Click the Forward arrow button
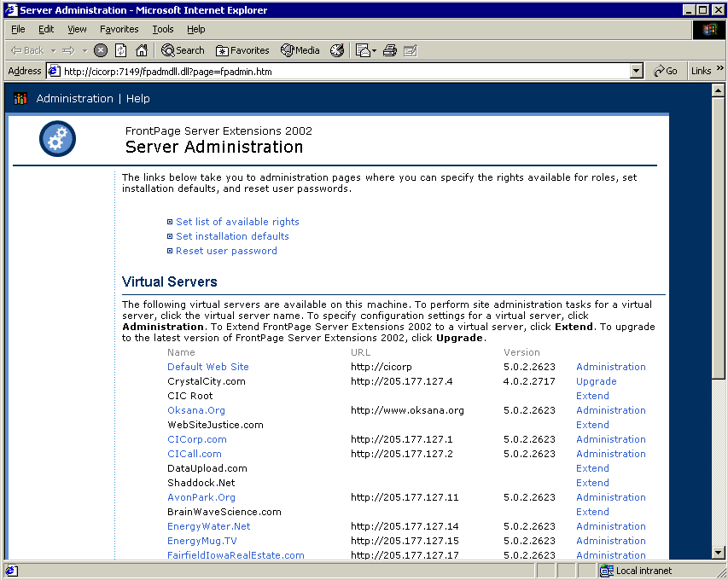Image resolution: width=728 pixels, height=580 pixels. [69, 50]
